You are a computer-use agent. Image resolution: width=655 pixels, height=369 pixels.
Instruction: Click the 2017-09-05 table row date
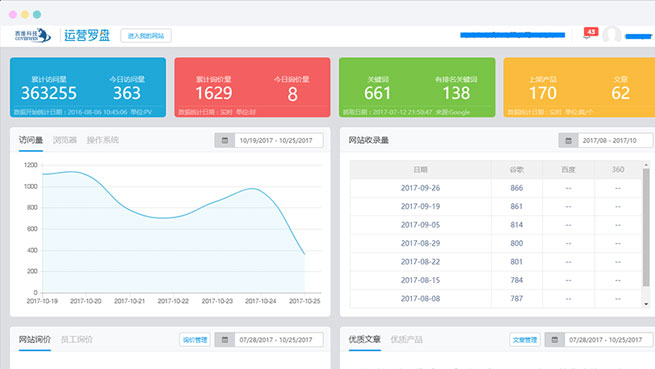(420, 225)
